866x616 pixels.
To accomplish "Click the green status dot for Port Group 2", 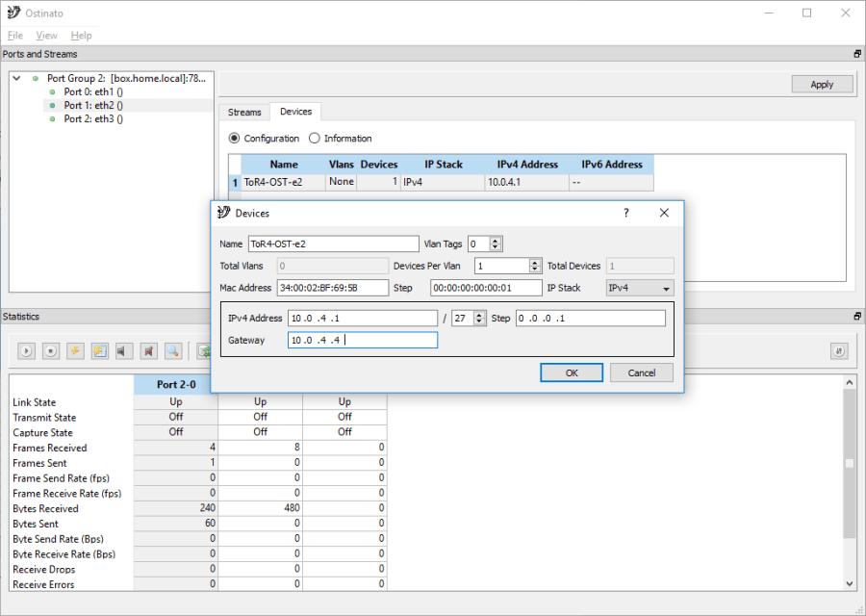I will [x=36, y=79].
